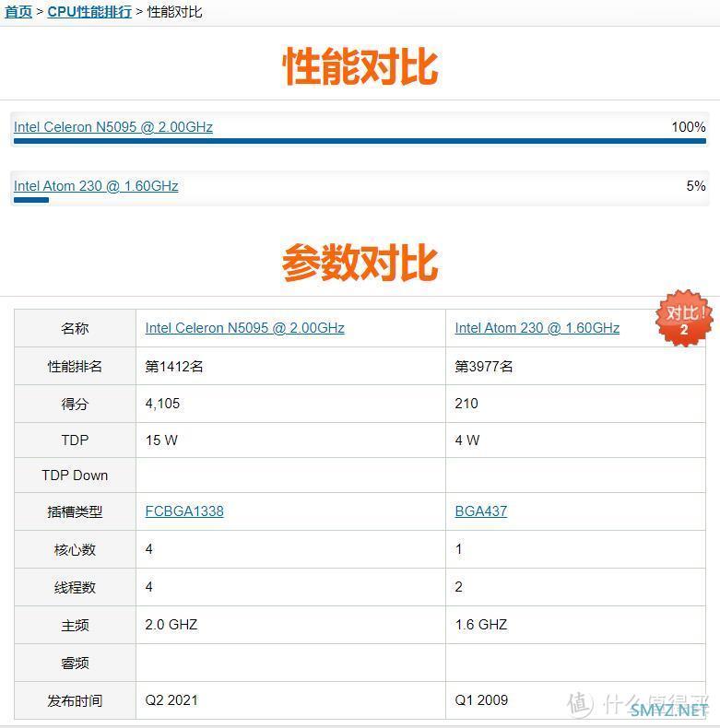Click the 发布时间 row label
The height and width of the screenshot is (728, 720).
(x=75, y=700)
